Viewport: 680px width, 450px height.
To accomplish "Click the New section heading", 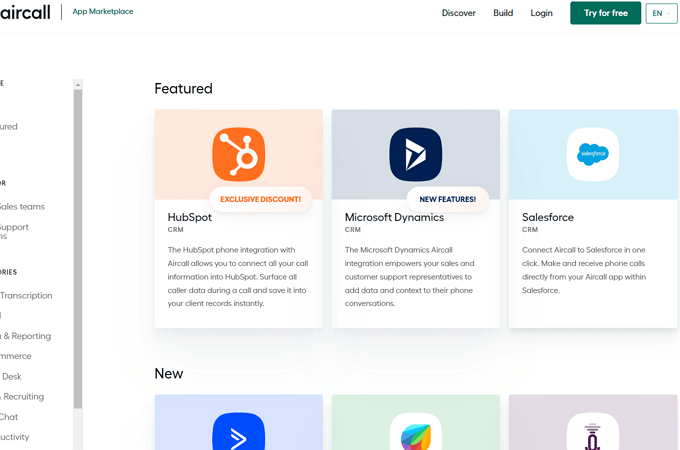I will click(x=169, y=374).
